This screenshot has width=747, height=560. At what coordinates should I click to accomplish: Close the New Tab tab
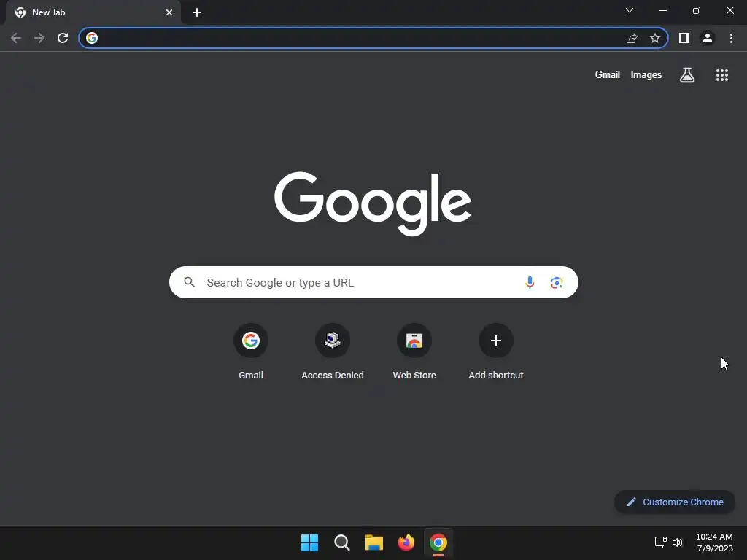[169, 12]
